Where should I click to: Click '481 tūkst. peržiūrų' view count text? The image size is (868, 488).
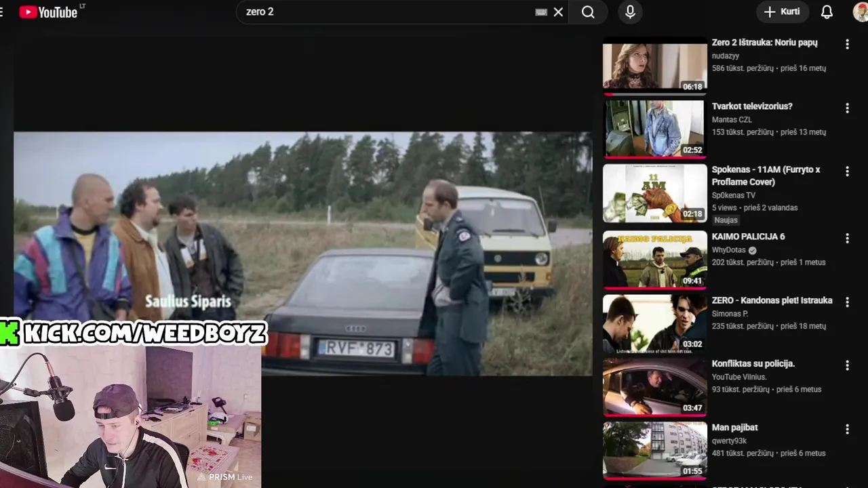point(741,453)
